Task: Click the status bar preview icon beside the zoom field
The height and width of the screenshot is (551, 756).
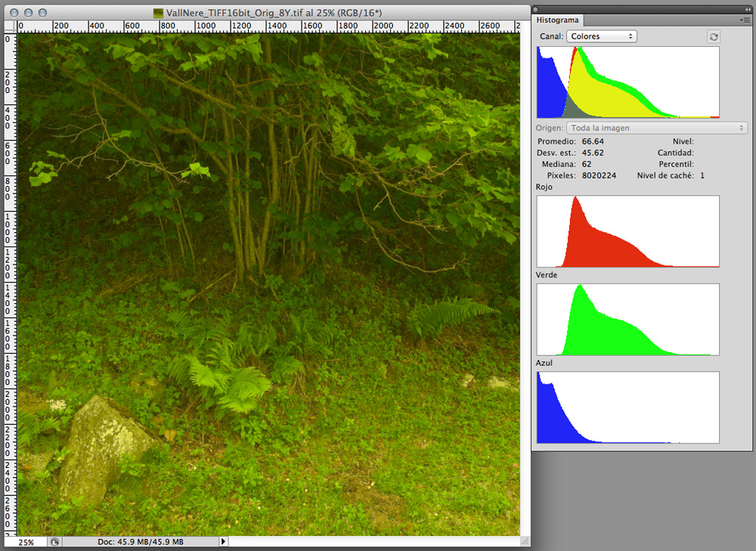Action: pyautogui.click(x=54, y=542)
